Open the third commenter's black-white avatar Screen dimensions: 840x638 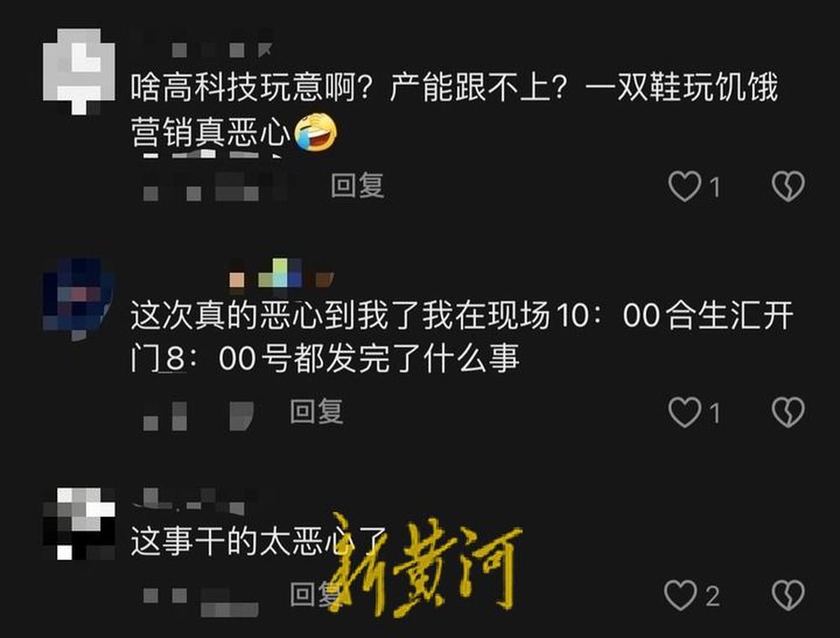[x=79, y=524]
